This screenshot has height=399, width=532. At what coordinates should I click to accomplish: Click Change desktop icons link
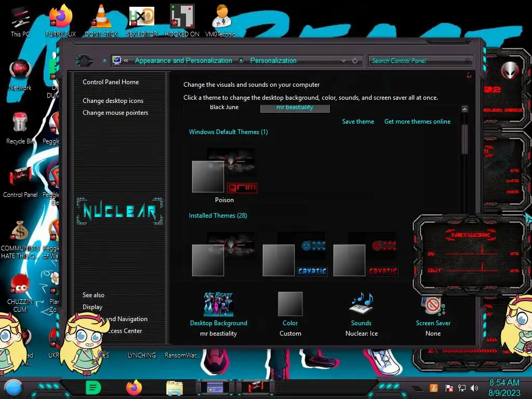tap(113, 101)
